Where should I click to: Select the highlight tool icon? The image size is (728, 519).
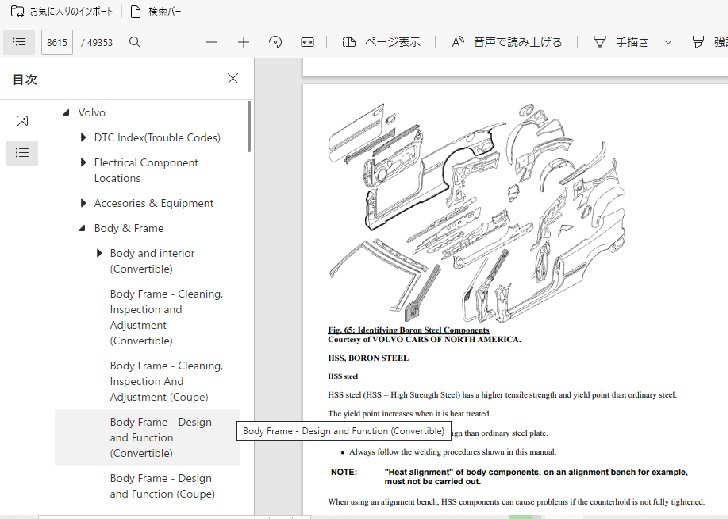pyautogui.click(x=698, y=42)
